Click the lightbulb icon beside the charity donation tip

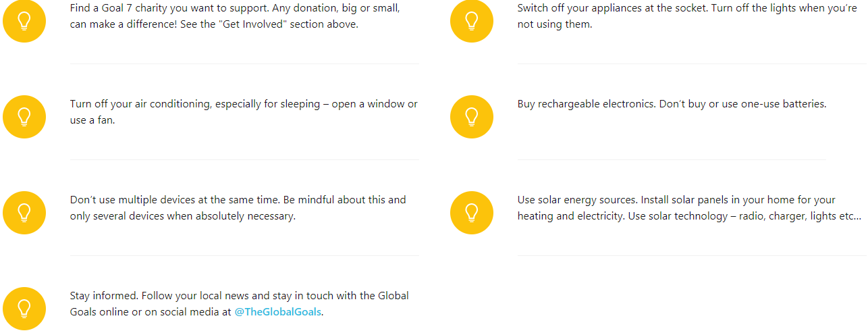[x=24, y=21]
